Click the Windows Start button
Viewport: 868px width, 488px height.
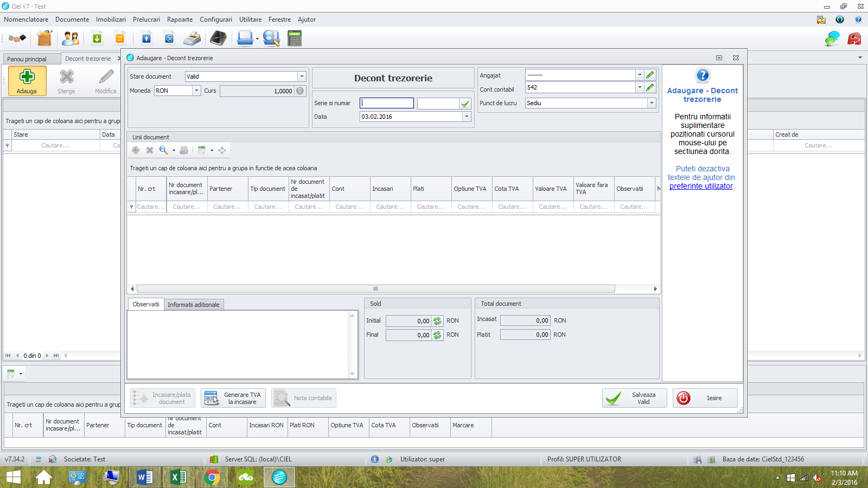[x=13, y=477]
